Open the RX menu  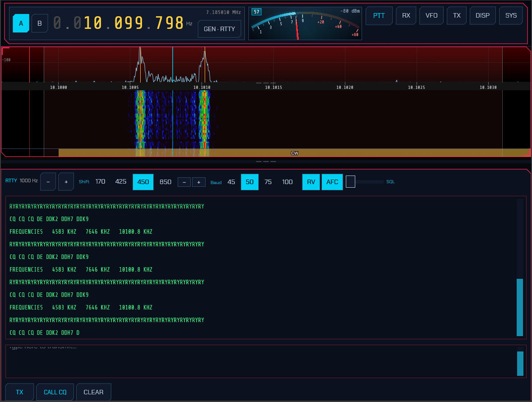coord(406,16)
